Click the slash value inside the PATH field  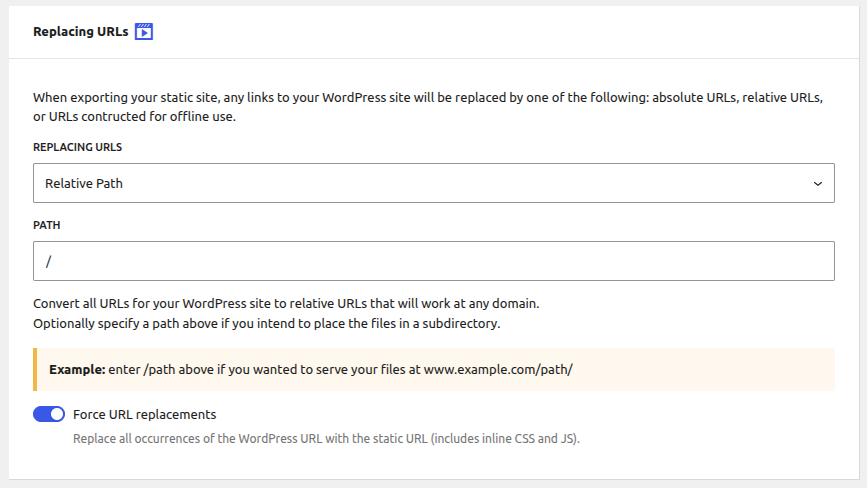tap(49, 261)
